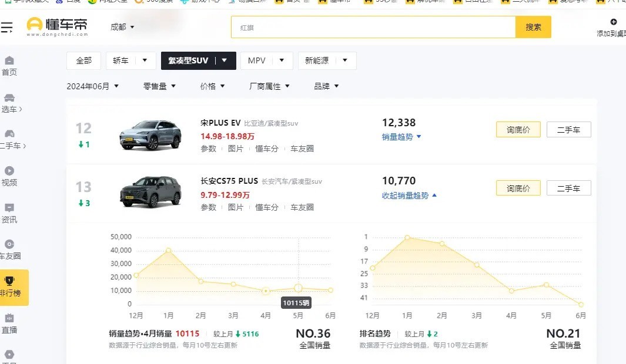The width and height of the screenshot is (626, 364).
Task: Click the 1月 sales chart data point
Action: 169,250
